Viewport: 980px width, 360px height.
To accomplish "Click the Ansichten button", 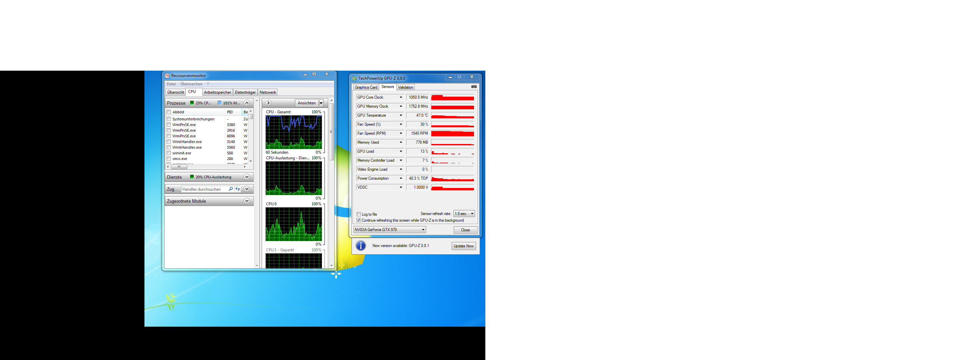I will [307, 103].
